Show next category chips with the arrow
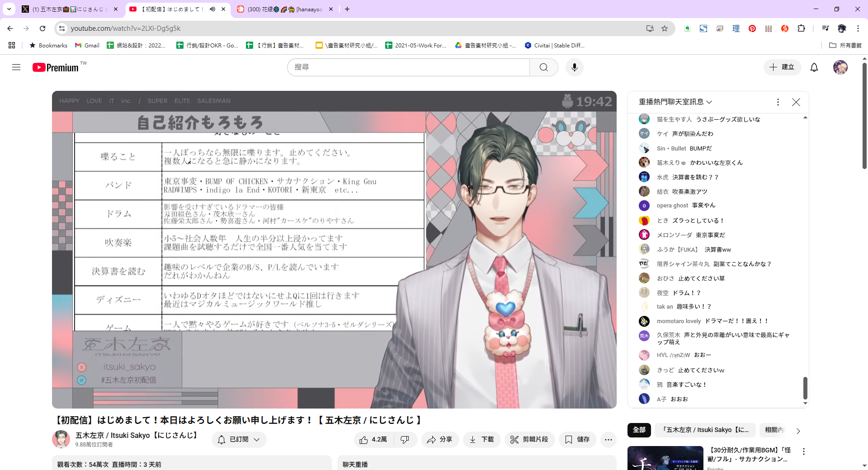This screenshot has width=868, height=470. (x=798, y=431)
